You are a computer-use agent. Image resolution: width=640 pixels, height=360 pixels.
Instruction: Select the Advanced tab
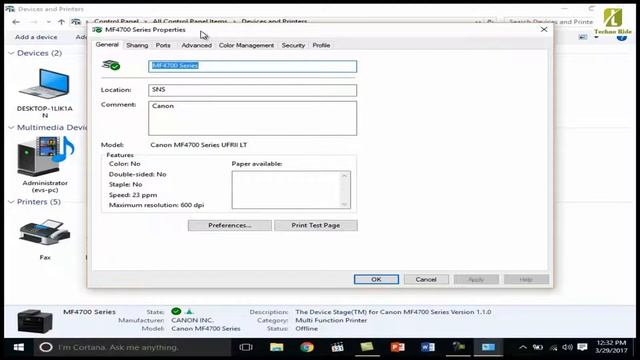pyautogui.click(x=196, y=45)
